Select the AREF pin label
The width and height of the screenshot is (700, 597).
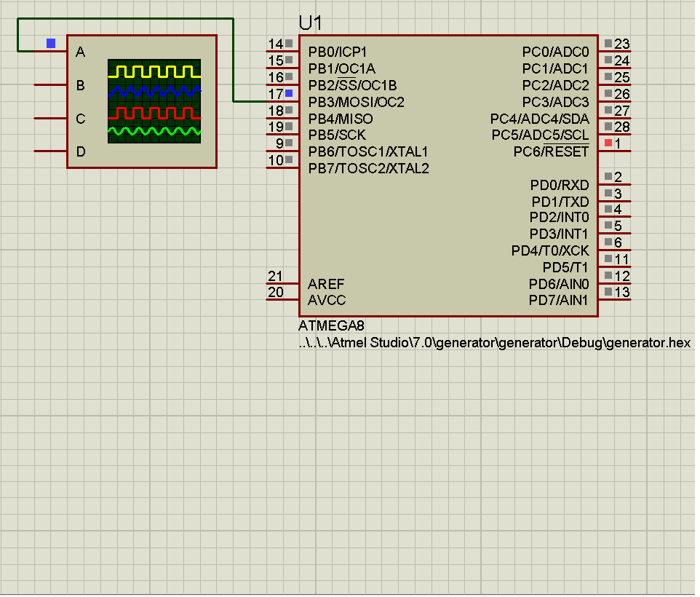[x=326, y=284]
